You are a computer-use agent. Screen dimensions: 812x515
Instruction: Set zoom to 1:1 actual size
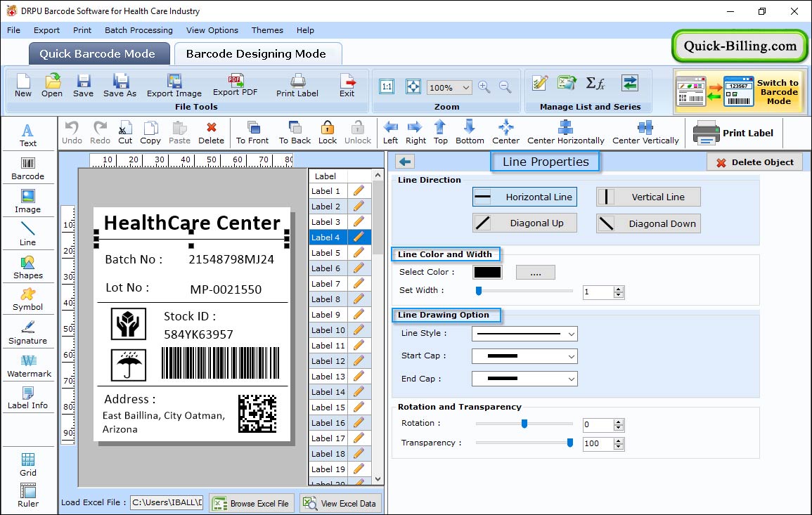[x=387, y=86]
